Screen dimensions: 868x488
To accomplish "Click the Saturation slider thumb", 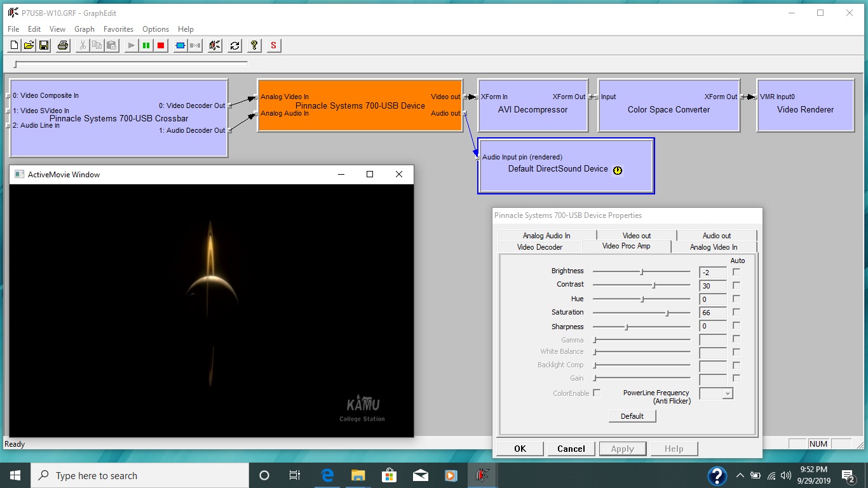I will click(667, 313).
